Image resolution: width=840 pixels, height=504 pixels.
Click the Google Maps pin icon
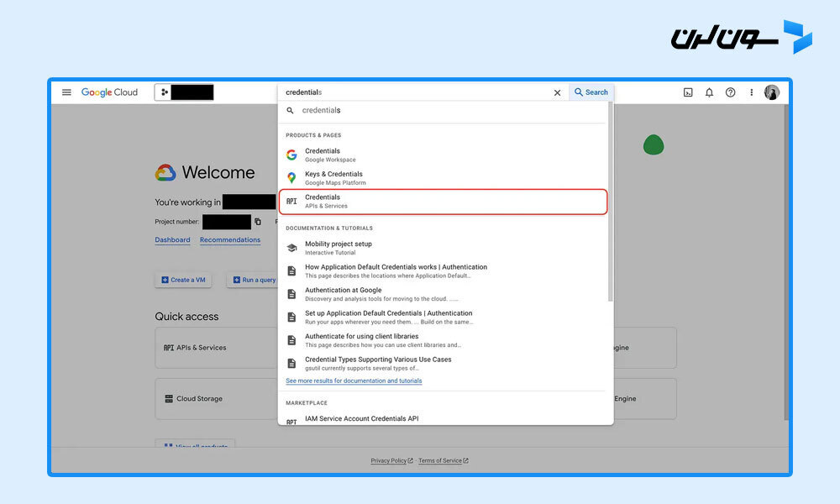coord(291,178)
